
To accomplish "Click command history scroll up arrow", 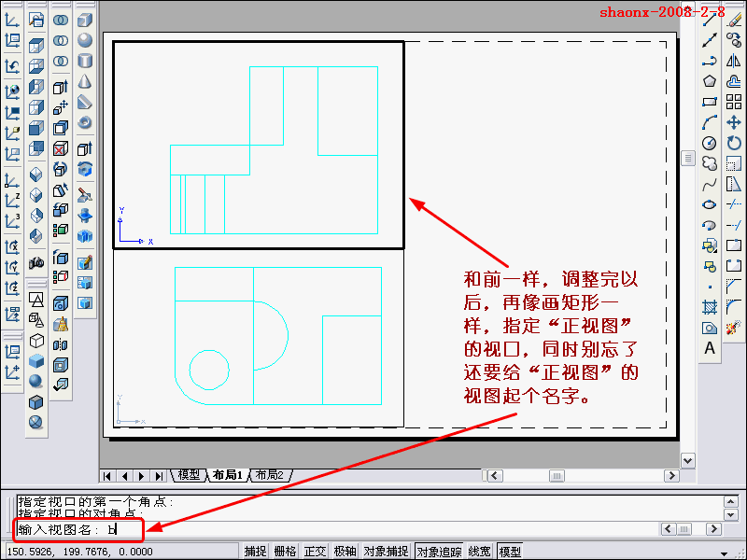I will click(x=731, y=501).
